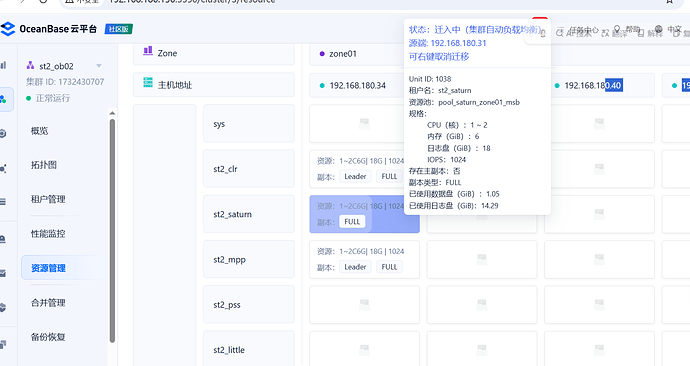Open 拓扑图 in the sidebar
Image resolution: width=690 pixels, height=366 pixels.
tap(44, 165)
